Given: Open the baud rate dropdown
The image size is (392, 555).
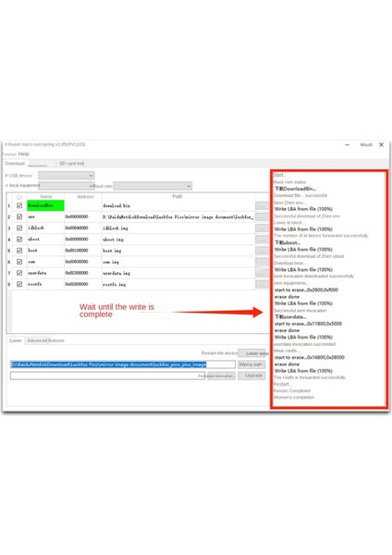Looking at the screenshot, I should (153, 186).
